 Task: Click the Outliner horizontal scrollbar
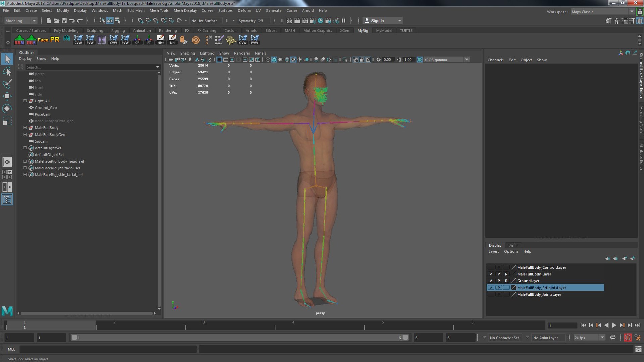pyautogui.click(x=87, y=313)
